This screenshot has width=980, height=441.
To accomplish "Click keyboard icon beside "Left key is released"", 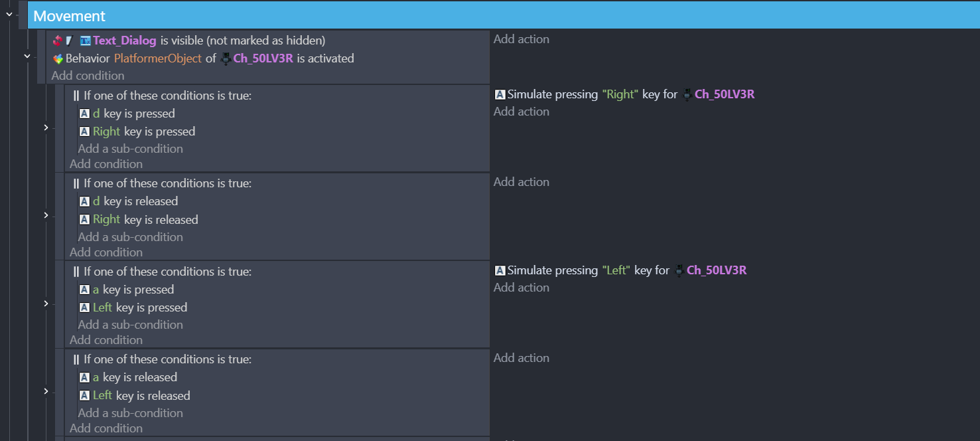I will (x=84, y=396).
